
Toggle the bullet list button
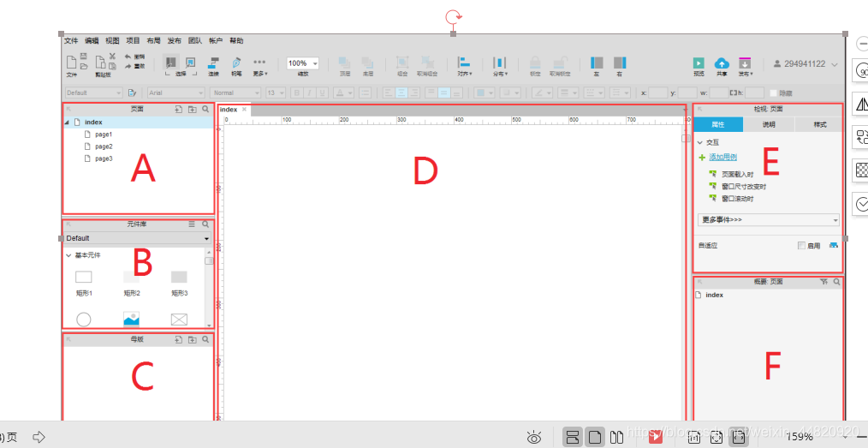365,93
